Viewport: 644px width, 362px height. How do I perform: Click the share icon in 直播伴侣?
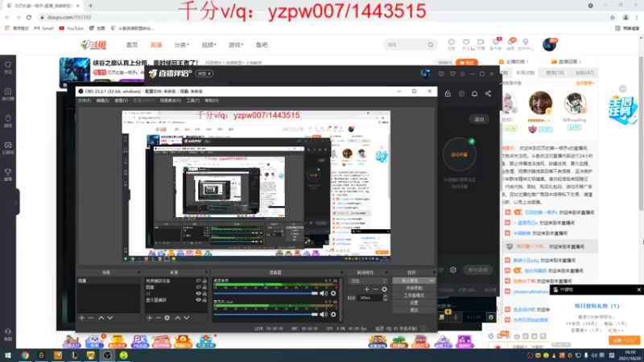488,93
